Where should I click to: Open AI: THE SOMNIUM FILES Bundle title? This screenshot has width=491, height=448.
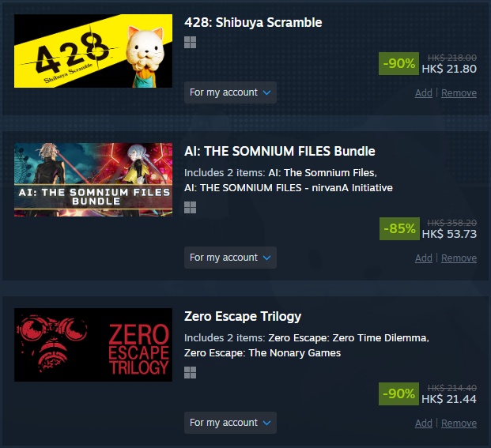click(x=280, y=152)
